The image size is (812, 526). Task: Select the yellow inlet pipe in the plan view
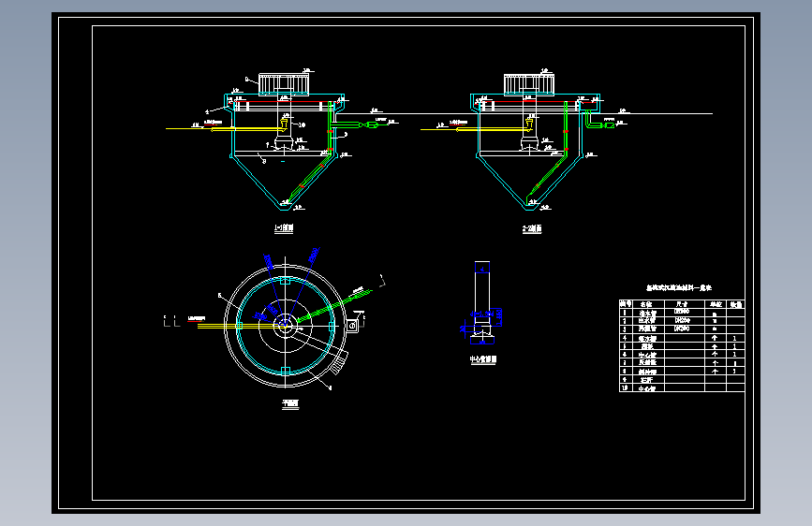click(241, 326)
